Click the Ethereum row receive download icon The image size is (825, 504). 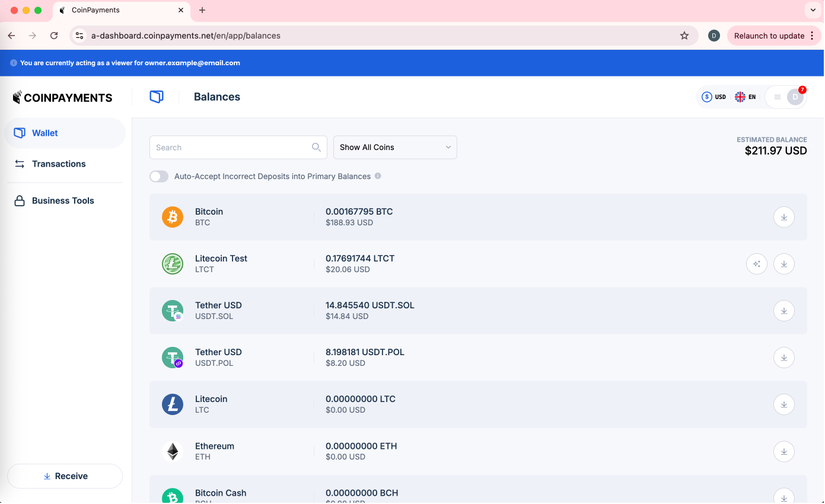coord(783,451)
